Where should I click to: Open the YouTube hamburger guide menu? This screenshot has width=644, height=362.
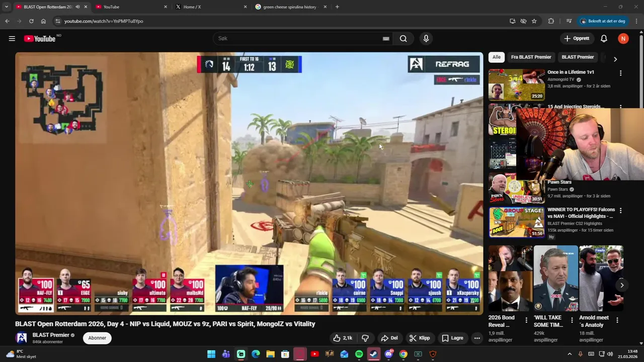click(12, 39)
